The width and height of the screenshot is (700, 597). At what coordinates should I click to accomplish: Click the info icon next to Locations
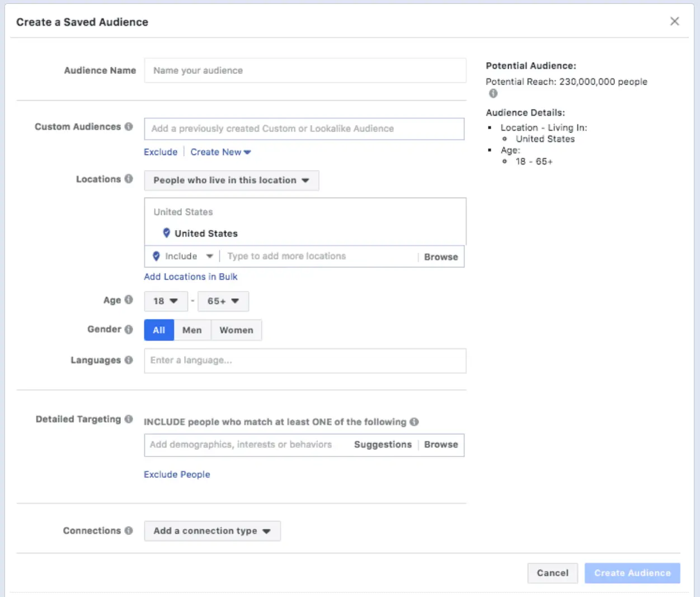129,178
